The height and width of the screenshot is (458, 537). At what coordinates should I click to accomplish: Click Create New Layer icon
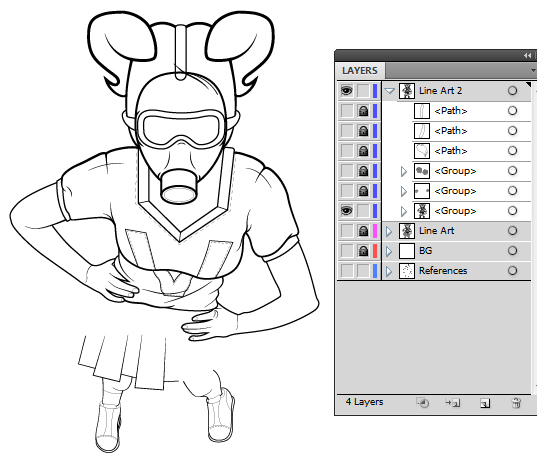pyautogui.click(x=485, y=403)
